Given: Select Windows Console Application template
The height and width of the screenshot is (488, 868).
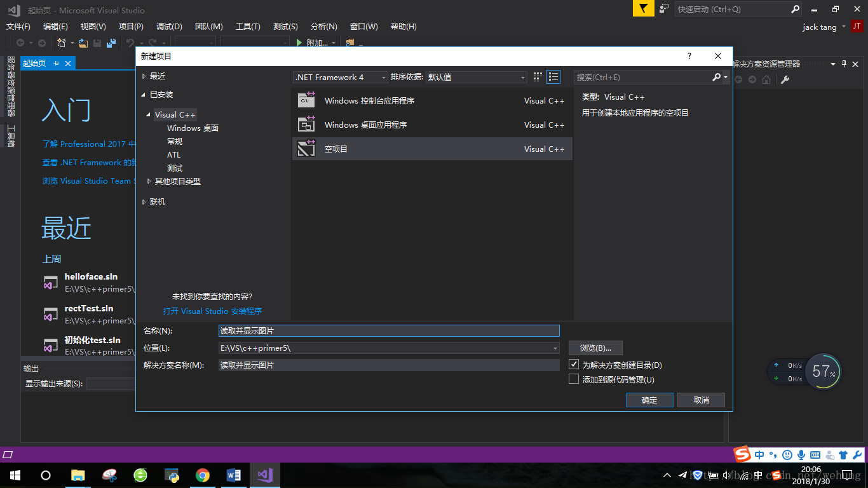Looking at the screenshot, I should pos(432,100).
